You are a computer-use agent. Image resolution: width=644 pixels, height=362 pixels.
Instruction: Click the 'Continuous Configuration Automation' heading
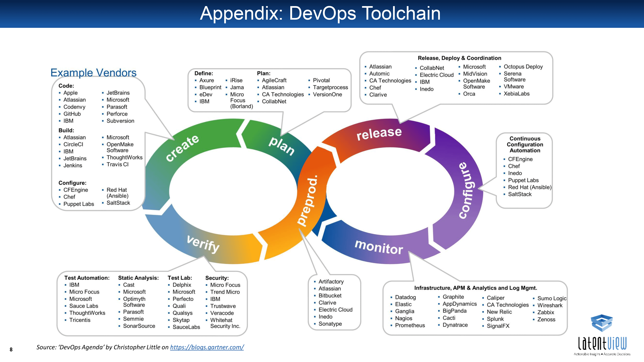tap(525, 144)
